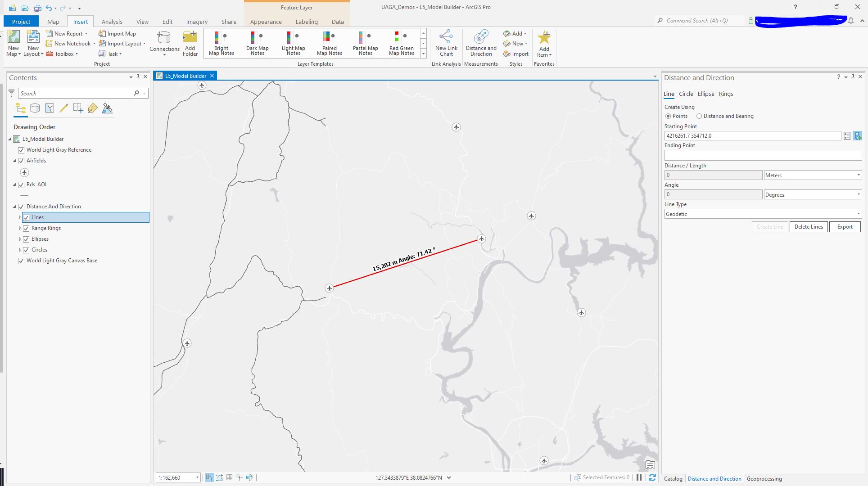Select the Distance and Bearing radio button
The height and width of the screenshot is (486, 868).
point(699,116)
